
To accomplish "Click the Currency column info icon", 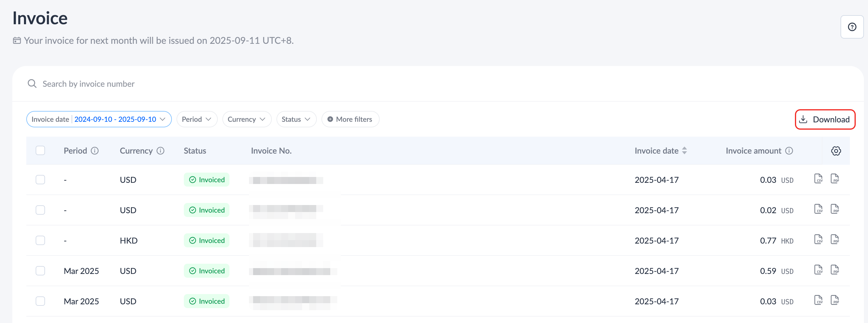I will click(161, 151).
